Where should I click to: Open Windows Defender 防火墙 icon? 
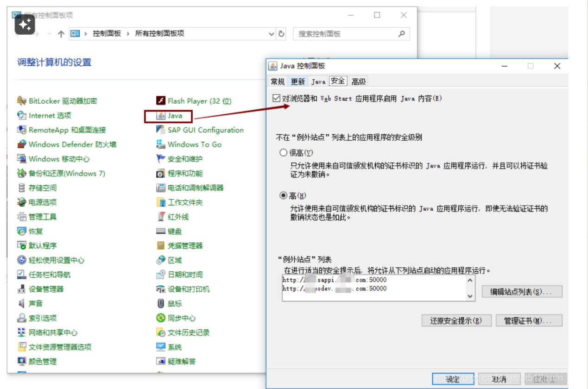[21, 144]
